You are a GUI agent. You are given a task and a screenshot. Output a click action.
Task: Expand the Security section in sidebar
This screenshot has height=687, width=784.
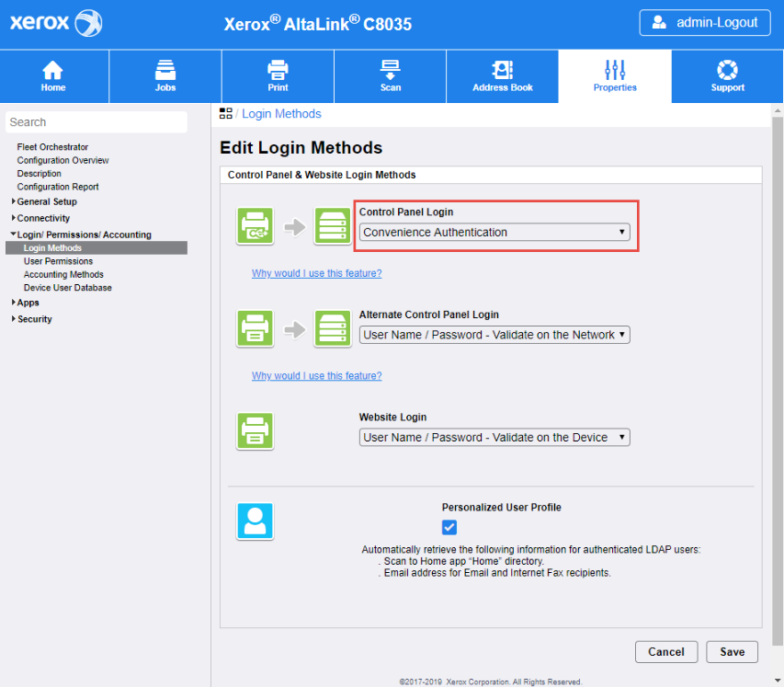coord(34,319)
